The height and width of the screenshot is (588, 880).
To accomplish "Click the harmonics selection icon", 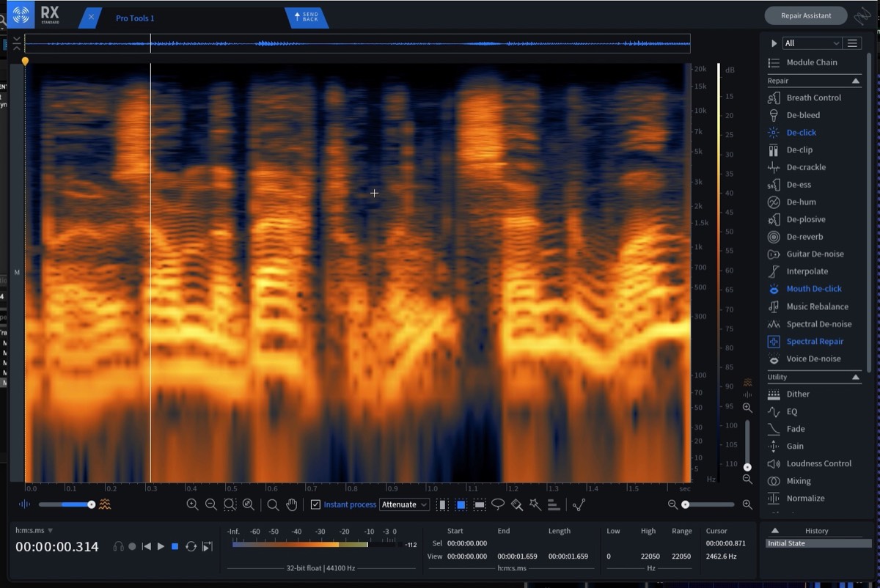I will click(554, 504).
